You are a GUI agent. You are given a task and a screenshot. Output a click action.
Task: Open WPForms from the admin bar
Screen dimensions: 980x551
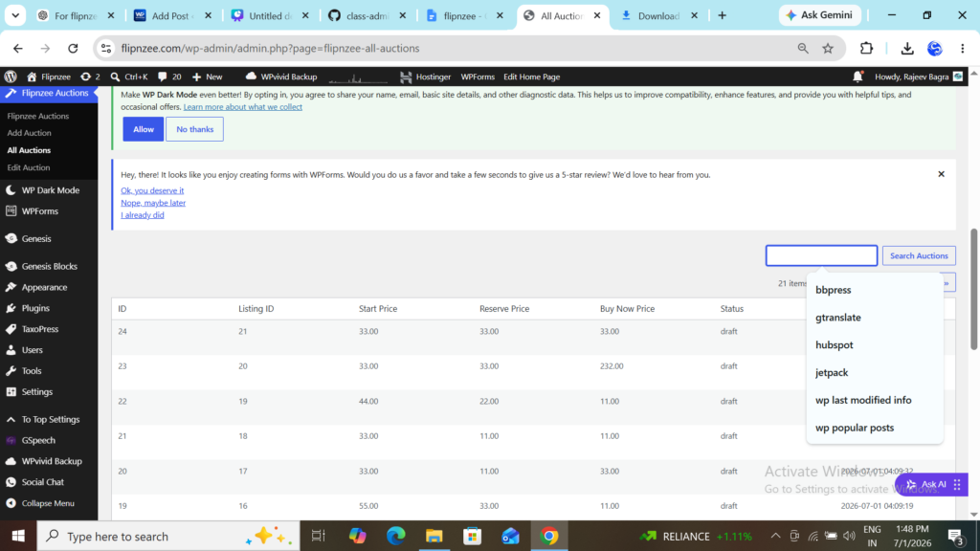pyautogui.click(x=478, y=77)
